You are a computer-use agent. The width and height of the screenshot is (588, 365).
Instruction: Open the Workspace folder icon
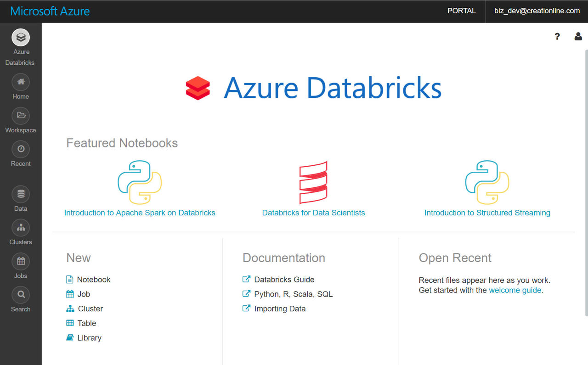pyautogui.click(x=21, y=116)
